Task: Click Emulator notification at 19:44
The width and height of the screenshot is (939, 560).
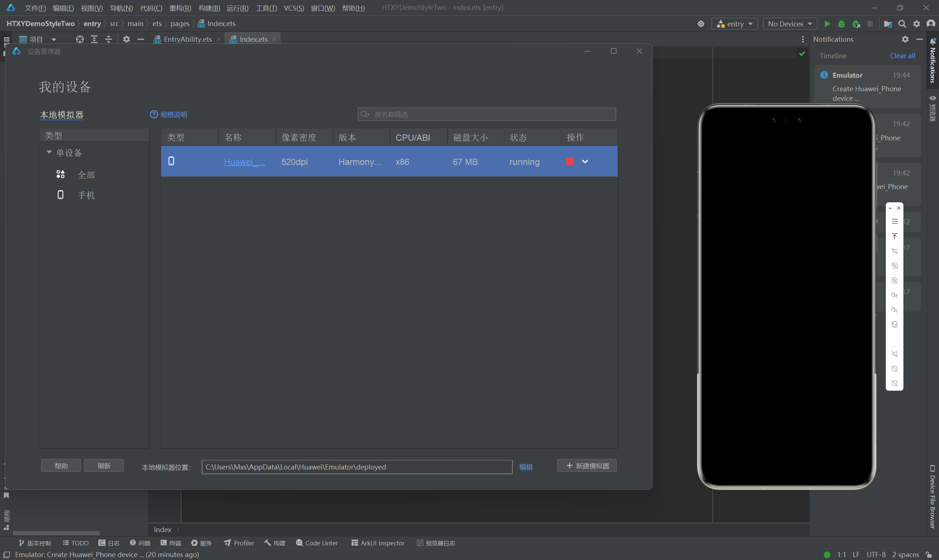Action: pos(867,86)
